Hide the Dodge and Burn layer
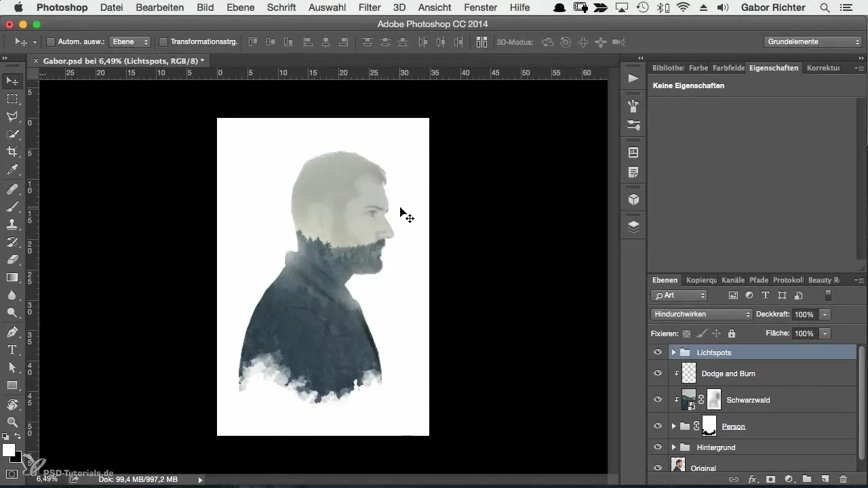 (x=657, y=373)
